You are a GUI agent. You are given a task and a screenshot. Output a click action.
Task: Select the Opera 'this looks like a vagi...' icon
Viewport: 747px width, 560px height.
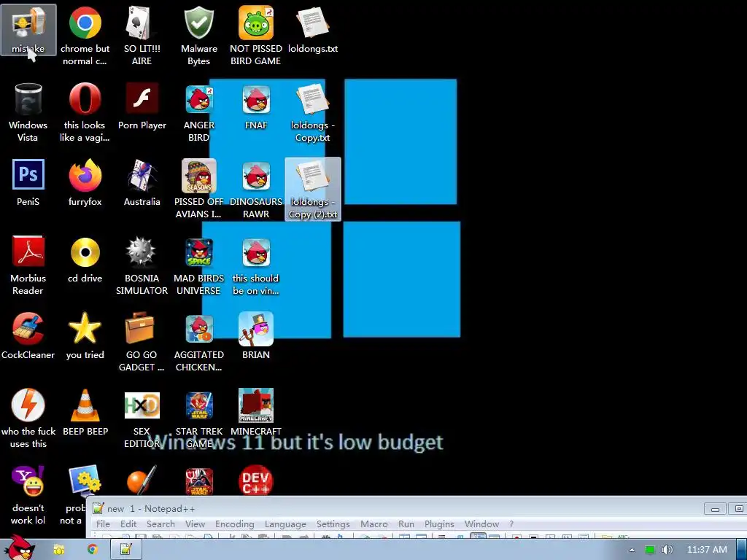(85, 112)
